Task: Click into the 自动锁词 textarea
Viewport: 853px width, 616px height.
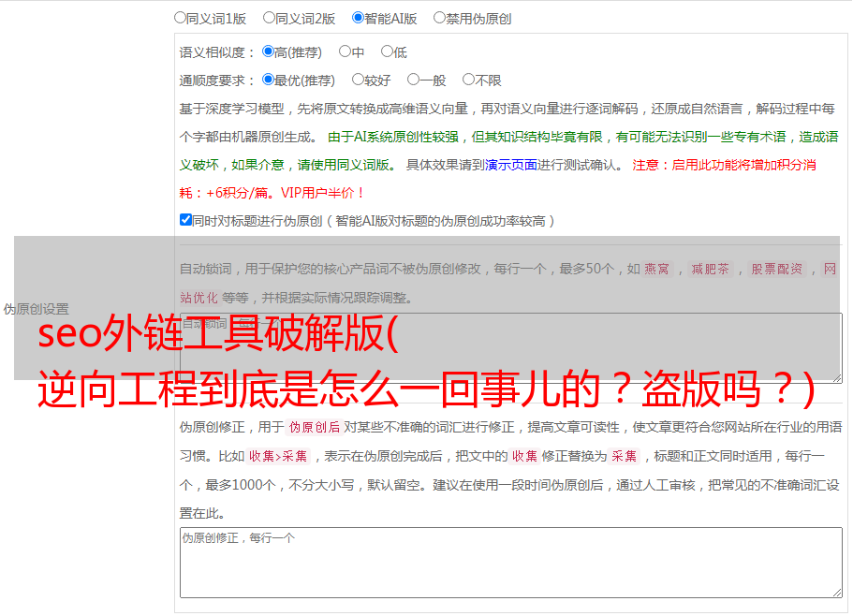Action: (511, 347)
